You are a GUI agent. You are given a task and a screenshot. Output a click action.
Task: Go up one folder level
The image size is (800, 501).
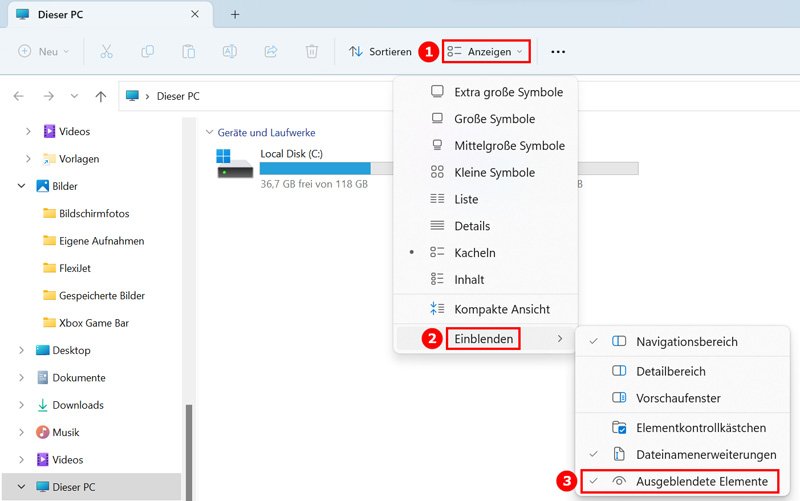click(x=101, y=96)
